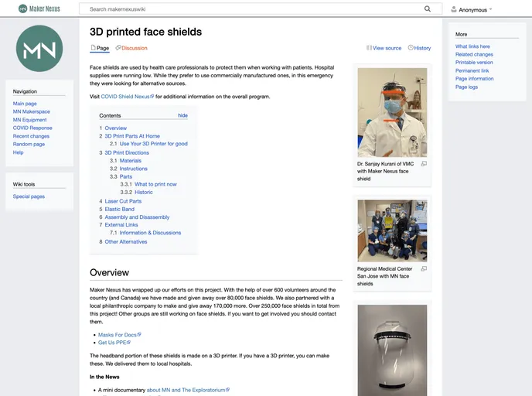The width and height of the screenshot is (532, 396).
Task: Jump to External Links section
Action: pyautogui.click(x=121, y=224)
